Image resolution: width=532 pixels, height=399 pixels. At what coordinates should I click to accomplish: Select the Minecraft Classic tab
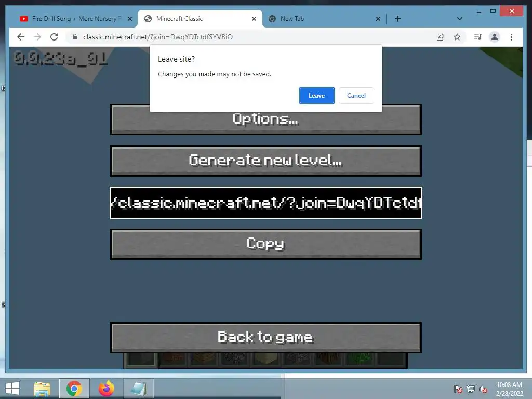coord(200,19)
